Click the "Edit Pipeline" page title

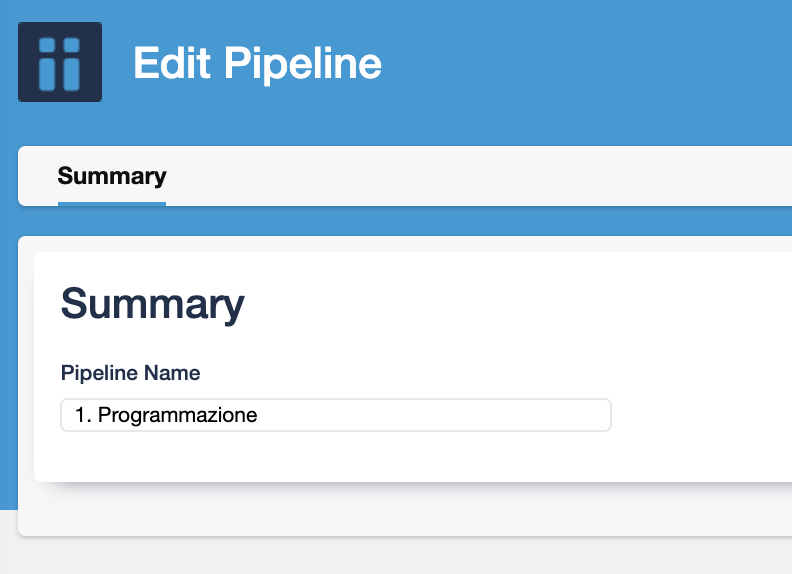click(x=257, y=64)
